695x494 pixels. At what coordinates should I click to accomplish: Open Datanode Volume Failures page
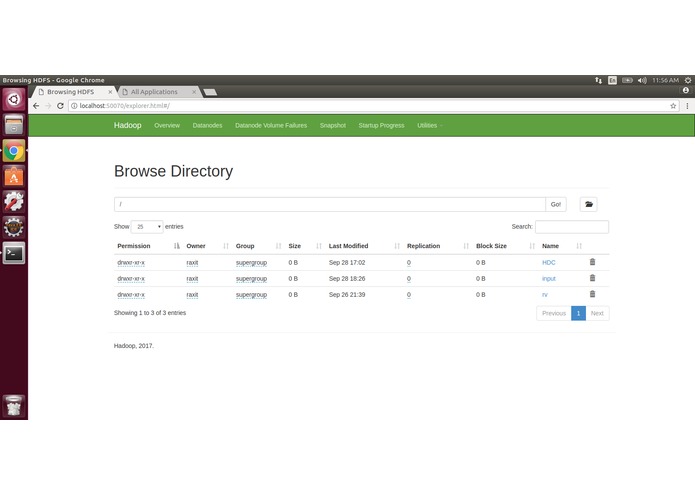[271, 125]
